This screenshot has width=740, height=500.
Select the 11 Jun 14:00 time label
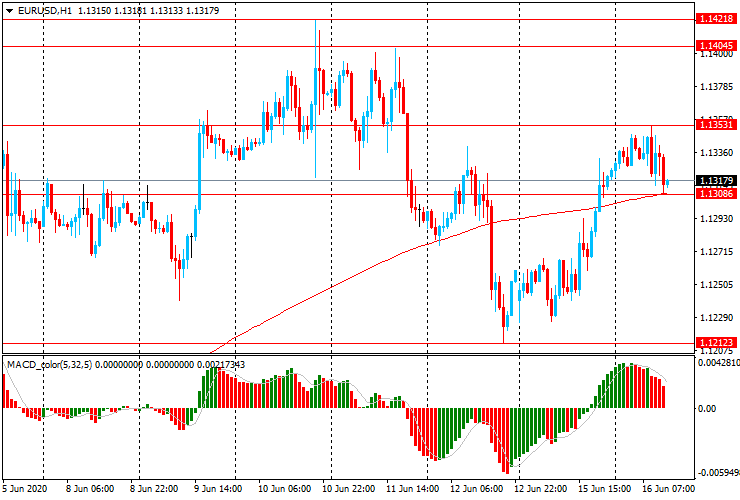[413, 488]
